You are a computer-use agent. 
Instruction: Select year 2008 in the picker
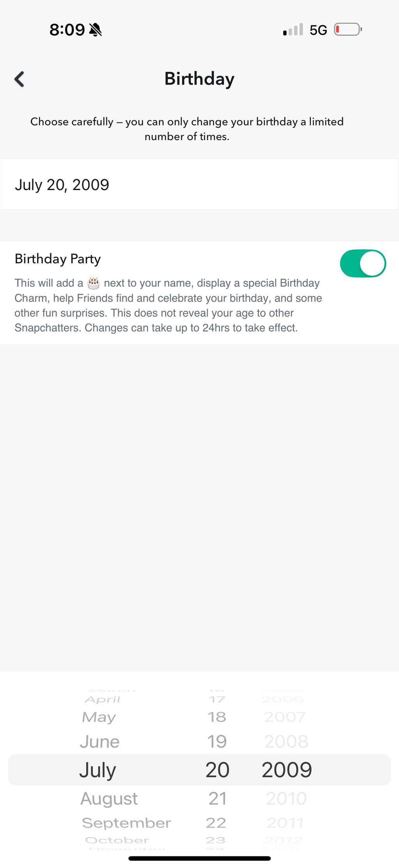pyautogui.click(x=286, y=742)
